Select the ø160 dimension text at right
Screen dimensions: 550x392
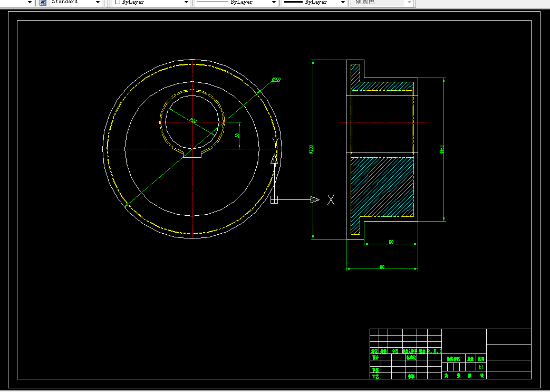click(441, 149)
